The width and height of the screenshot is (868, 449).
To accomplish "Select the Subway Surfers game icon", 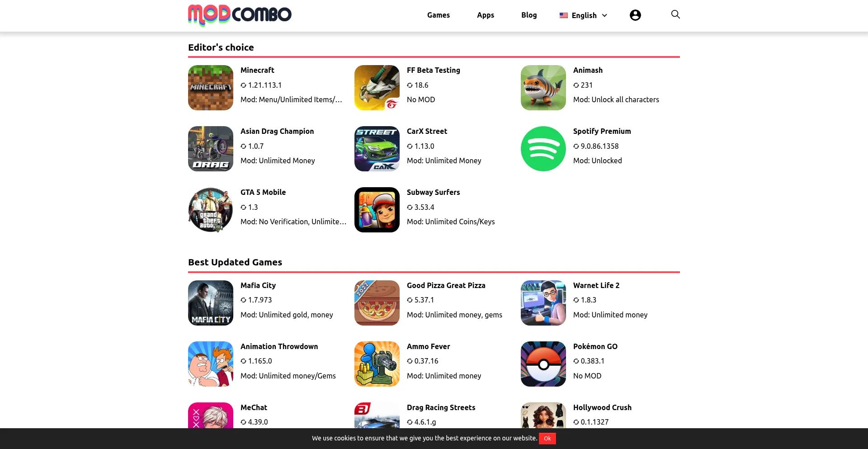I will [x=377, y=210].
